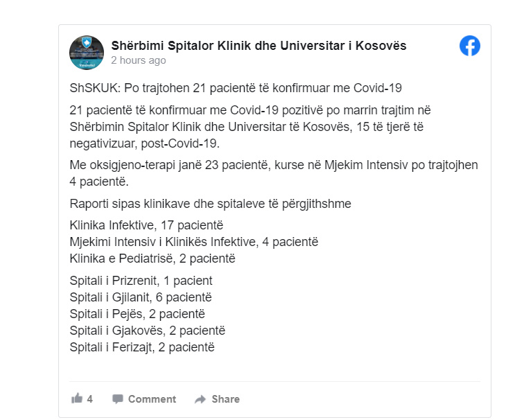Click the comment speech bubble icon
The width and height of the screenshot is (506, 420).
point(117,399)
